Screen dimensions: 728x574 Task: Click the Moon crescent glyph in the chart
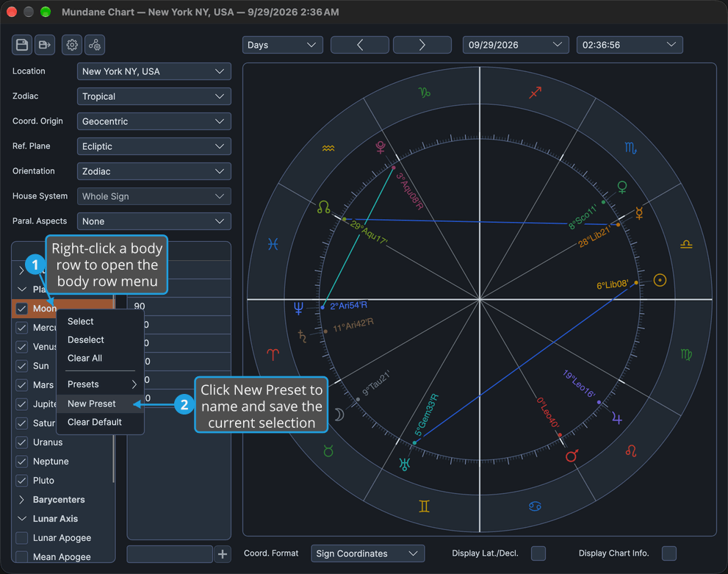(340, 415)
